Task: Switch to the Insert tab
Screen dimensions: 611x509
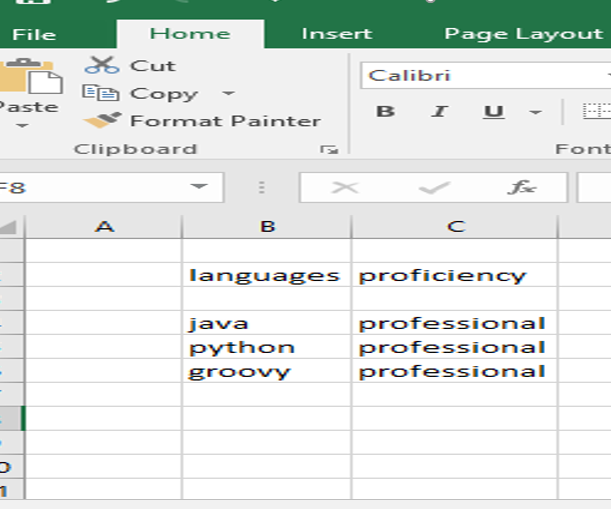Action: [x=337, y=34]
